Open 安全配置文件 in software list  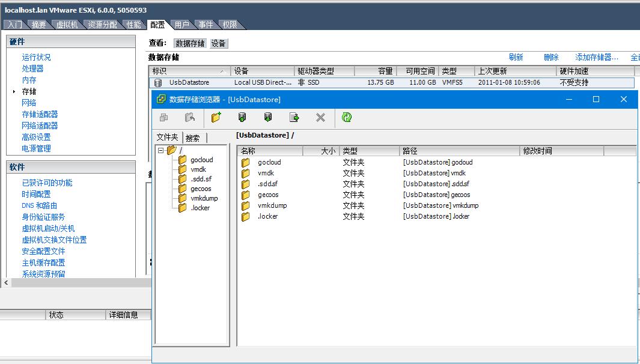tap(43, 251)
